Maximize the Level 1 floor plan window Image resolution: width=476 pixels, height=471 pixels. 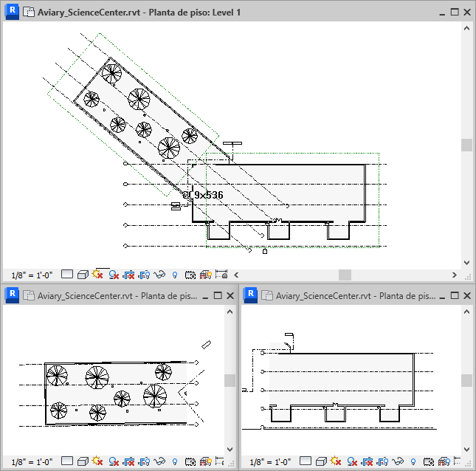455,12
